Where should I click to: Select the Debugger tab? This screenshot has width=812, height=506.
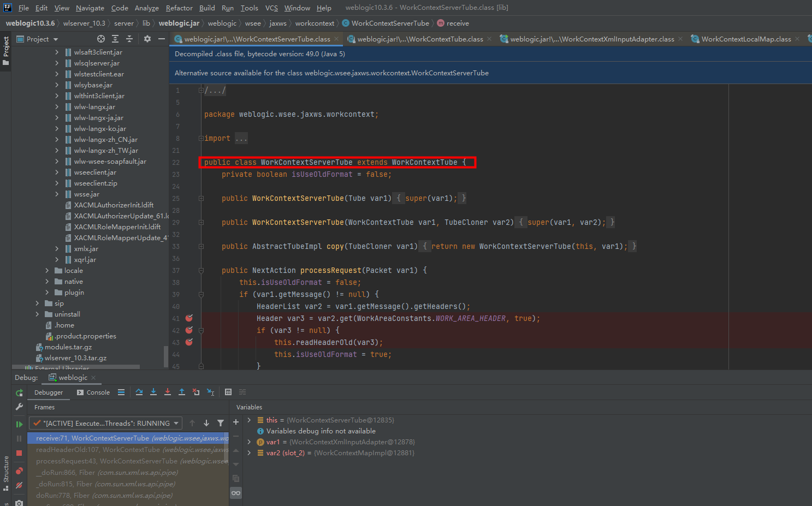point(49,392)
